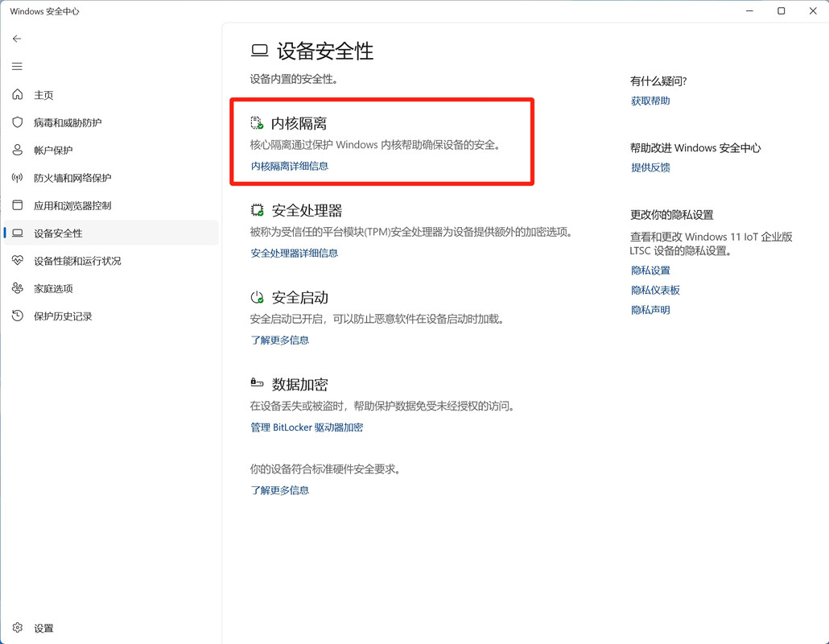
Task: Open 安全处理器详细信息 link
Action: [294, 254]
